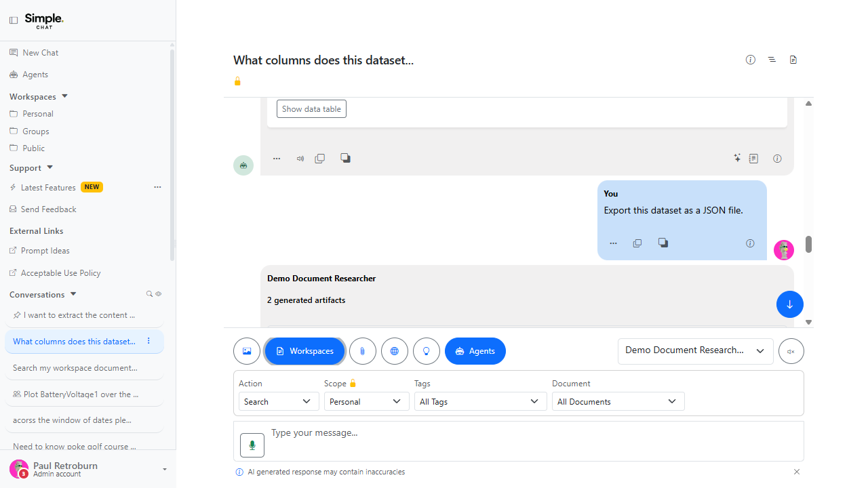868x488 pixels.
Task: Open the Action dropdown set to Search
Action: (279, 401)
